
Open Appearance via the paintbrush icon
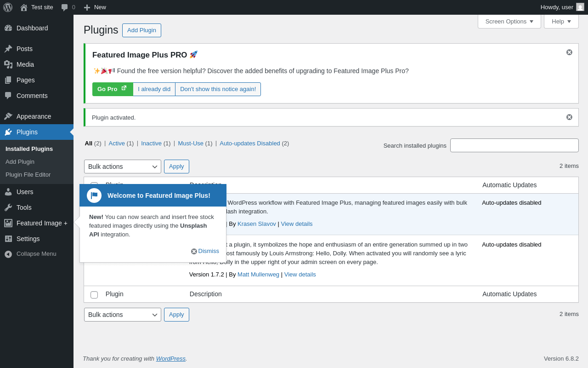[8, 116]
